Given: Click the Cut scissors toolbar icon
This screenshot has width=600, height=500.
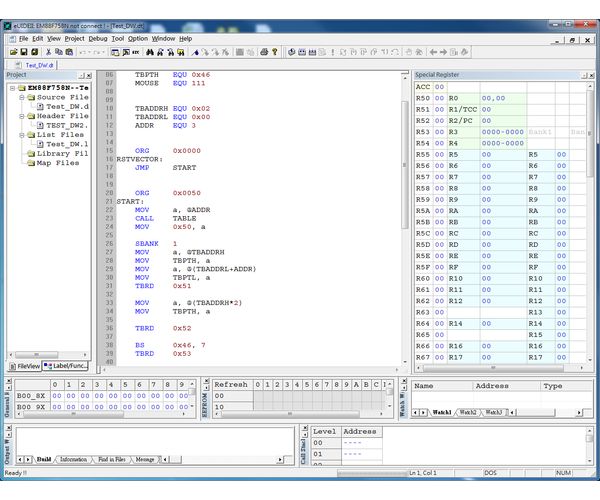Looking at the screenshot, I should coord(48,51).
